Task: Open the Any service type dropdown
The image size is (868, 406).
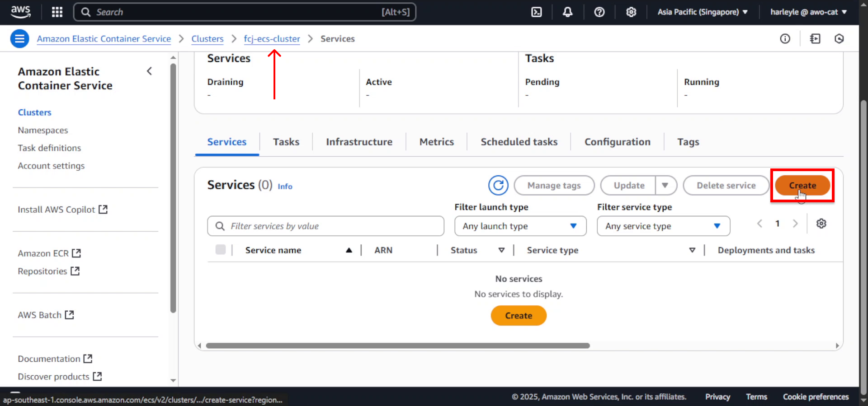Action: pos(663,226)
